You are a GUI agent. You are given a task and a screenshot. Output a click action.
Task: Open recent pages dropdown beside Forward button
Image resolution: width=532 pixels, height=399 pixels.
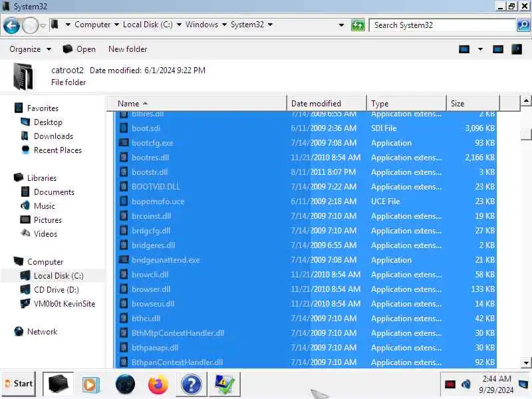click(43, 25)
